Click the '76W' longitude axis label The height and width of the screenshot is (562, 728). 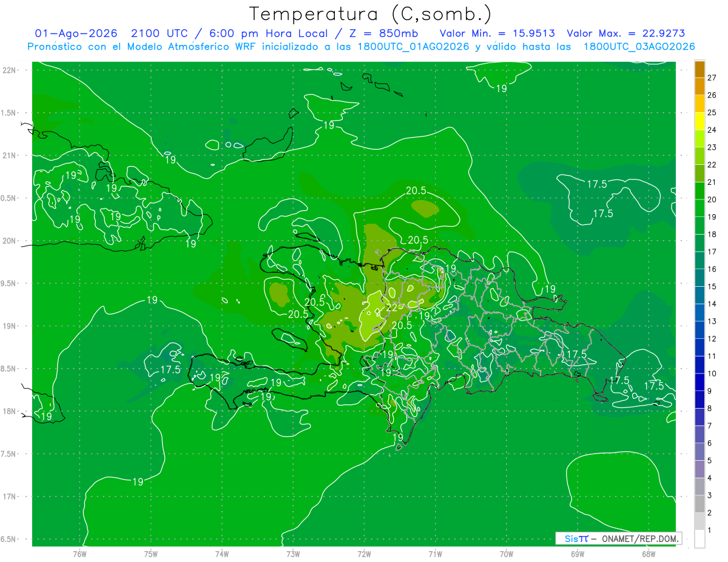79,554
